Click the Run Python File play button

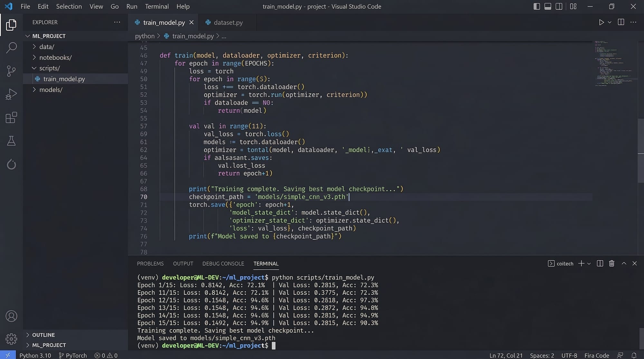click(x=601, y=22)
